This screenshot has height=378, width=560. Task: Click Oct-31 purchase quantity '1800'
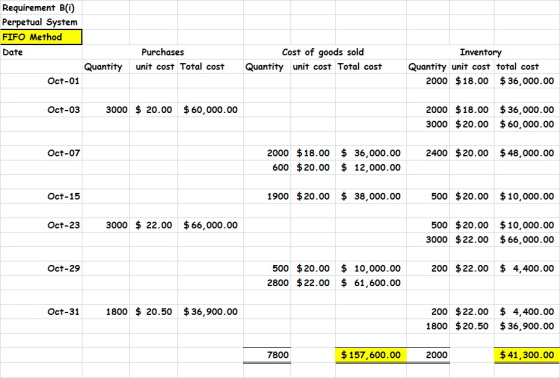click(106, 312)
